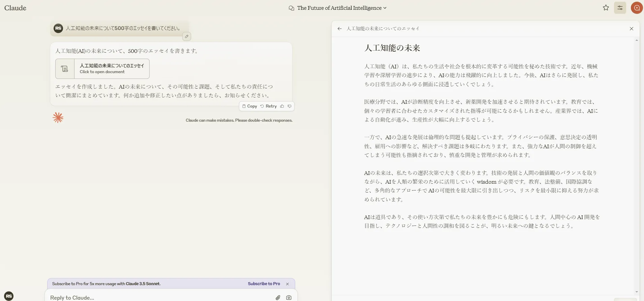
Task: Open chat controls sliders icon
Action: click(x=620, y=8)
